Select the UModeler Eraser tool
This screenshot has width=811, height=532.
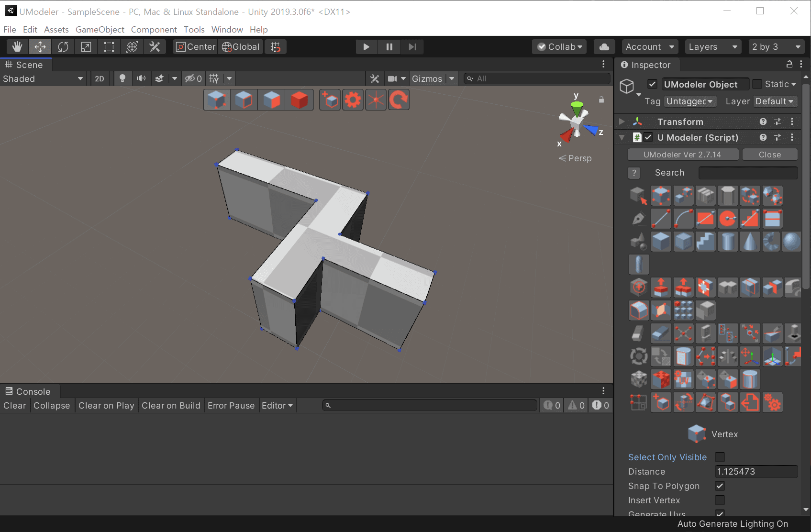pyautogui.click(x=661, y=333)
